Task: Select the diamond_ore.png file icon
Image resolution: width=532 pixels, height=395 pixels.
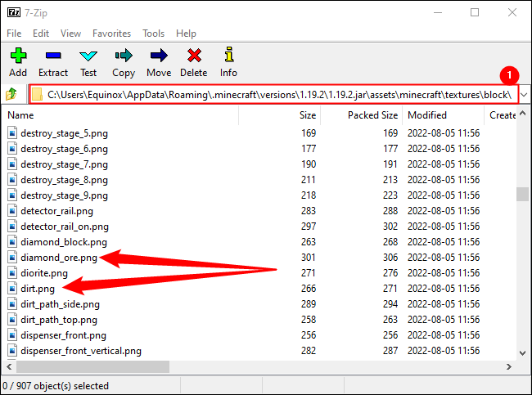Action: click(12, 258)
